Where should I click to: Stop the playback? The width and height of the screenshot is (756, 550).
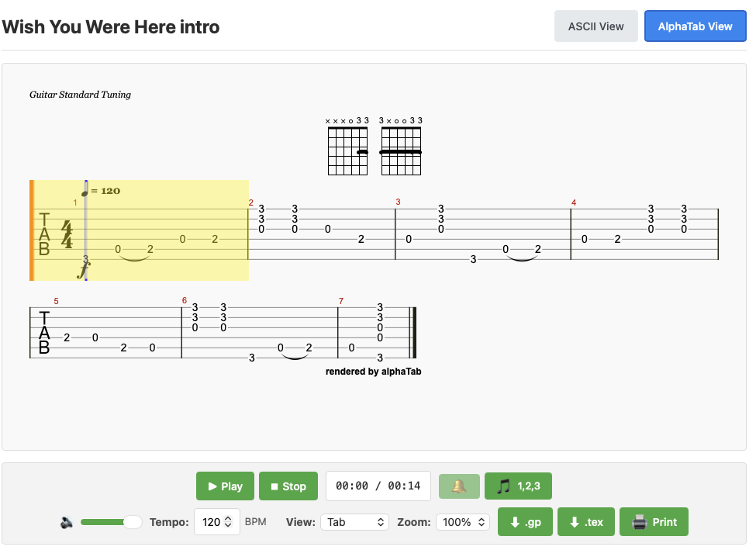click(288, 486)
